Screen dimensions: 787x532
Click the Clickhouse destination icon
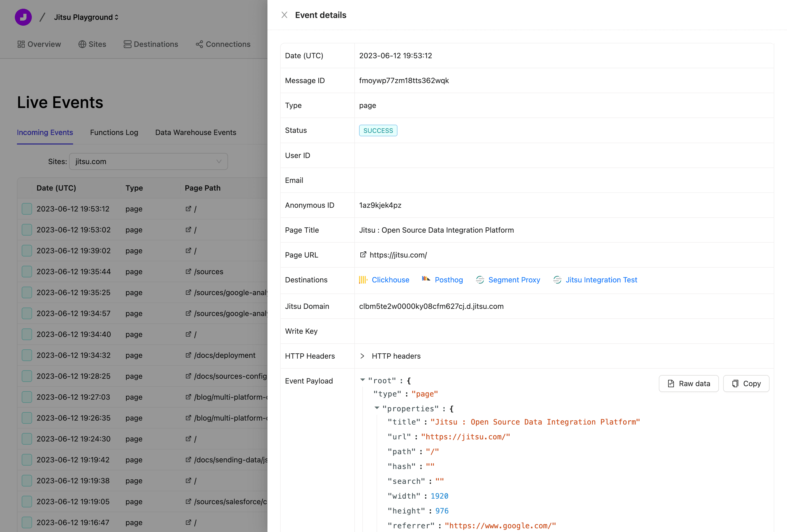tap(363, 280)
